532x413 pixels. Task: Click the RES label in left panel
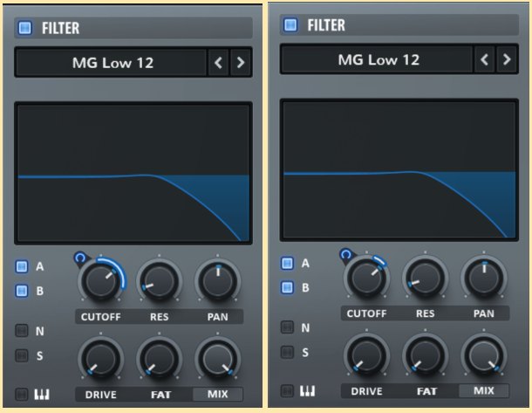tap(159, 317)
